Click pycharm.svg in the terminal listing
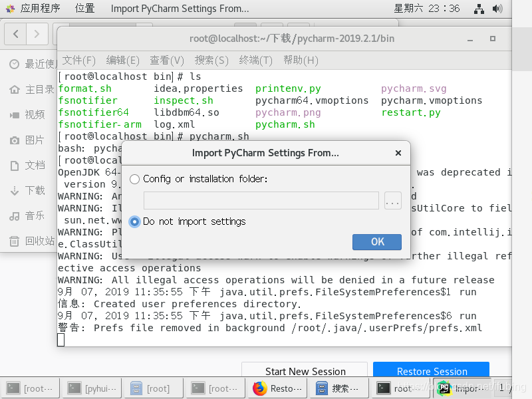Screen dimensions: 532x399 414,89
